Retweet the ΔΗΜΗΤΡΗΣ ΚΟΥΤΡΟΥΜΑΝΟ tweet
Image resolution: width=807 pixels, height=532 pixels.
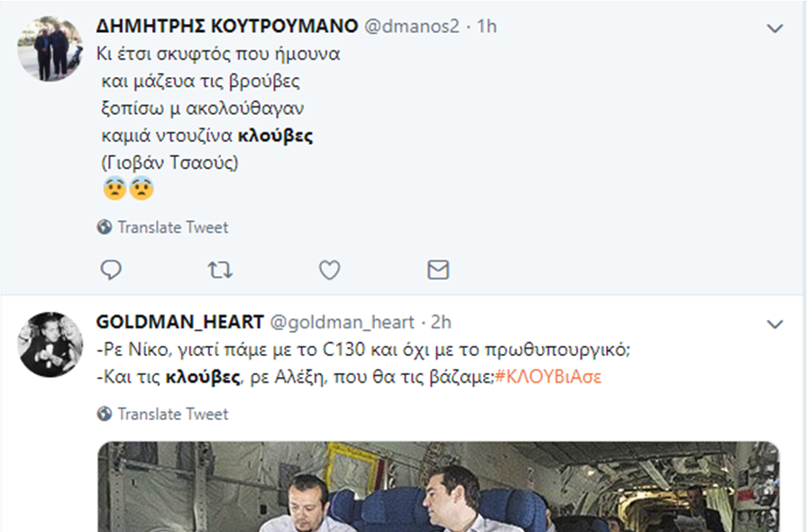(220, 270)
